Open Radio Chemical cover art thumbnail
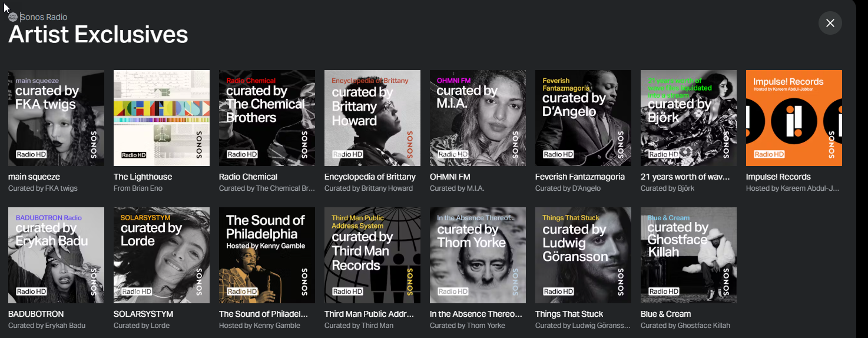This screenshot has width=868, height=338. coord(267,118)
